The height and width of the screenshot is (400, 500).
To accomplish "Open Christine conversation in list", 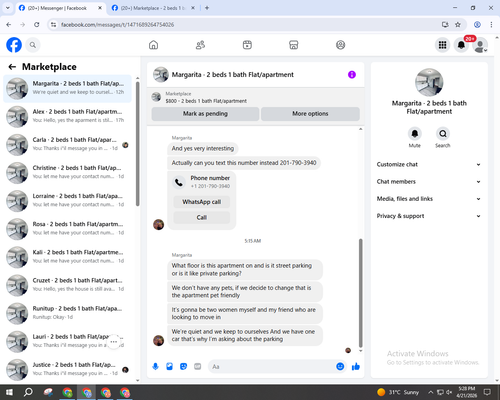I will (x=67, y=173).
